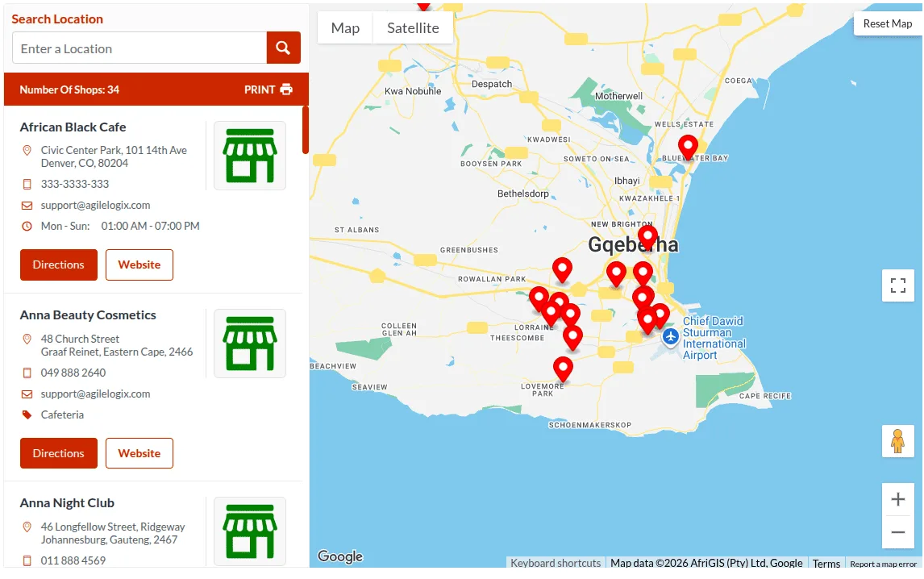The height and width of the screenshot is (579, 924).
Task: Toggle fullscreen map view
Action: (897, 285)
